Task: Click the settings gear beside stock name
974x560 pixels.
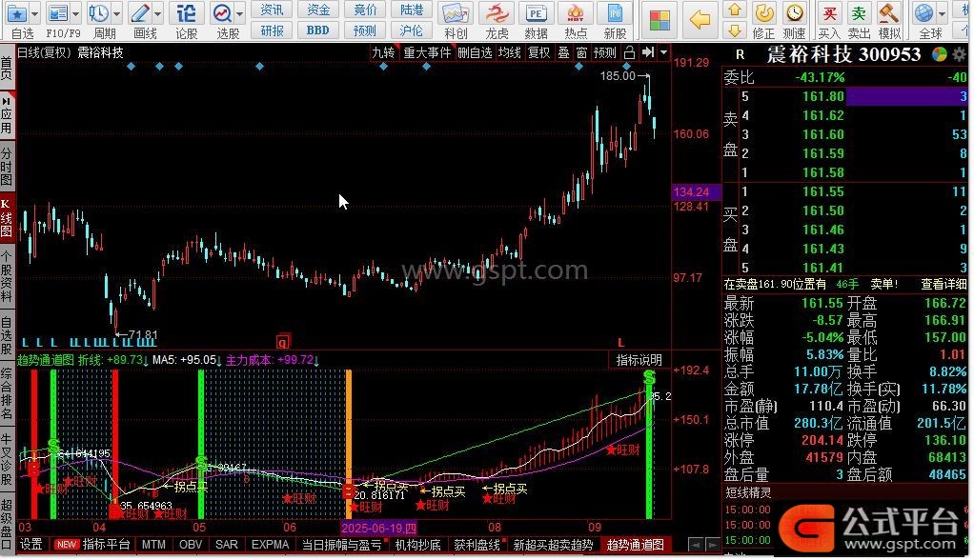Action: [x=957, y=54]
